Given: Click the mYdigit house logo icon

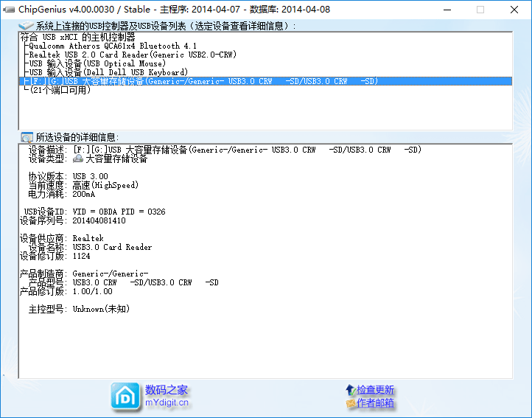Looking at the screenshot, I should point(125,396).
